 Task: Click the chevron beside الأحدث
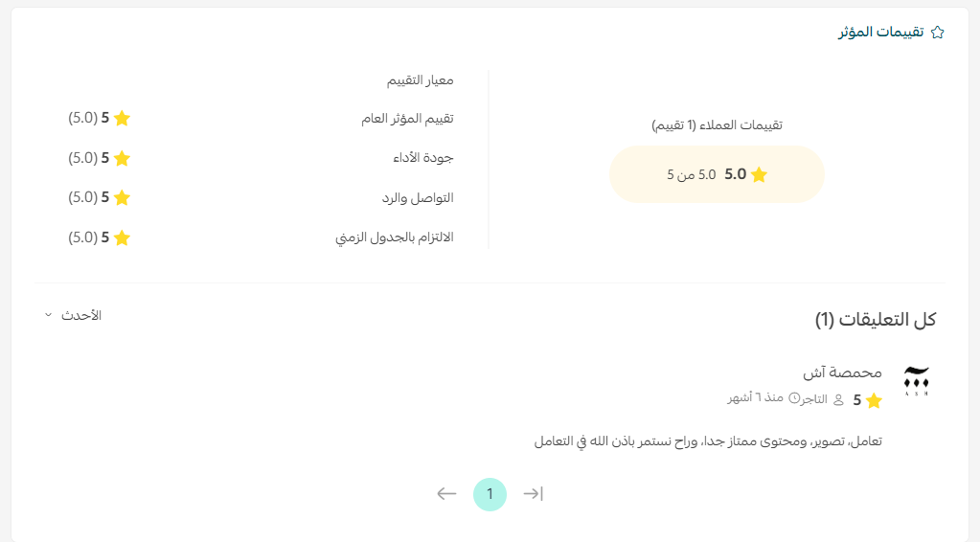[x=48, y=315]
